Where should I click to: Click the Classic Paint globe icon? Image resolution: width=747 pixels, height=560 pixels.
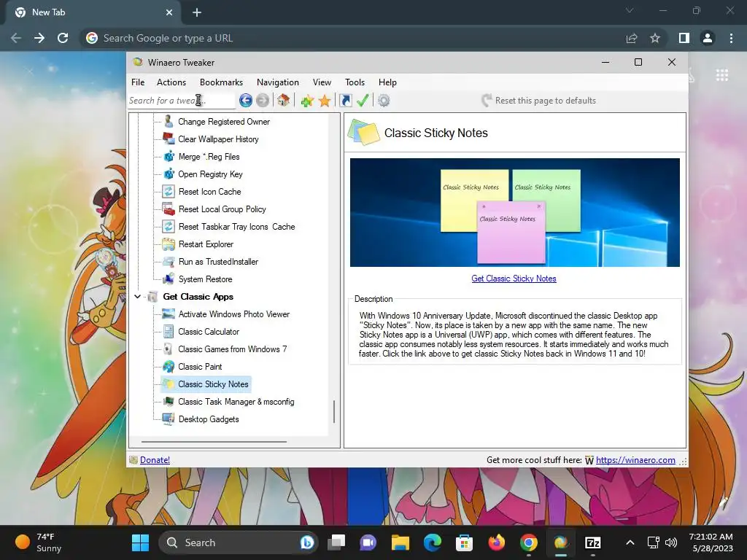point(169,366)
